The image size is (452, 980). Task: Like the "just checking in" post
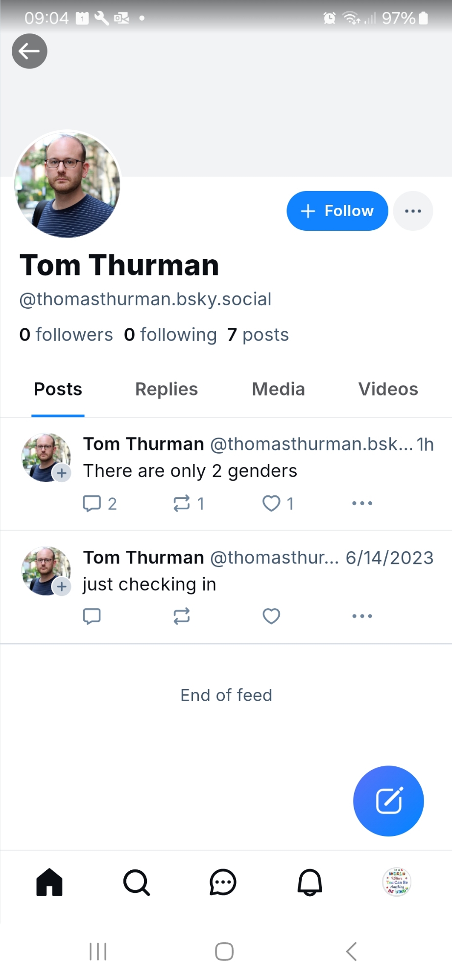(x=271, y=616)
